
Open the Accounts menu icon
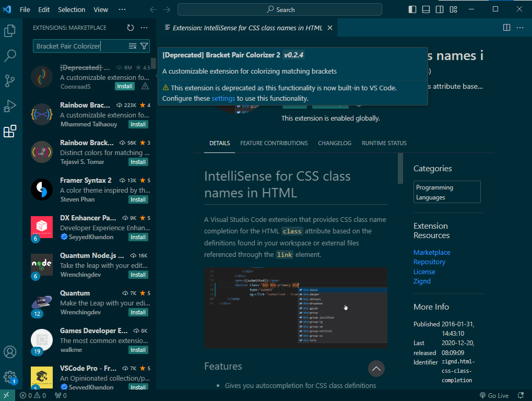10,352
